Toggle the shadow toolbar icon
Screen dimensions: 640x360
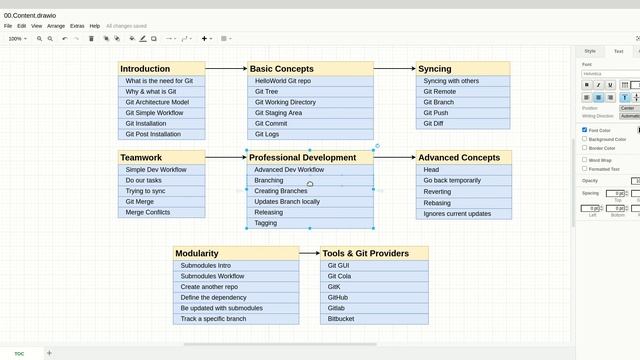coord(154,38)
